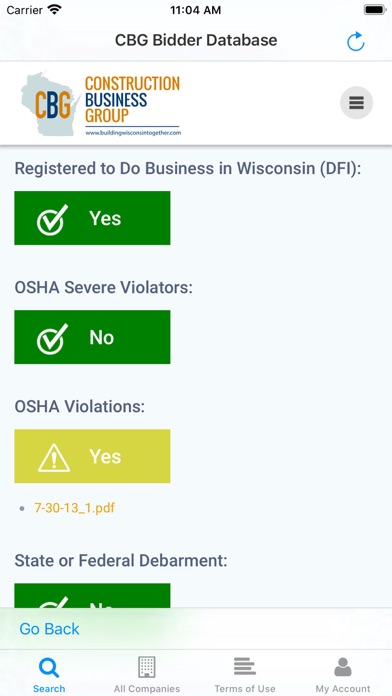Tap the yellow OSHA Violations Yes box
Screen dimensions: 392x696
tap(92, 456)
